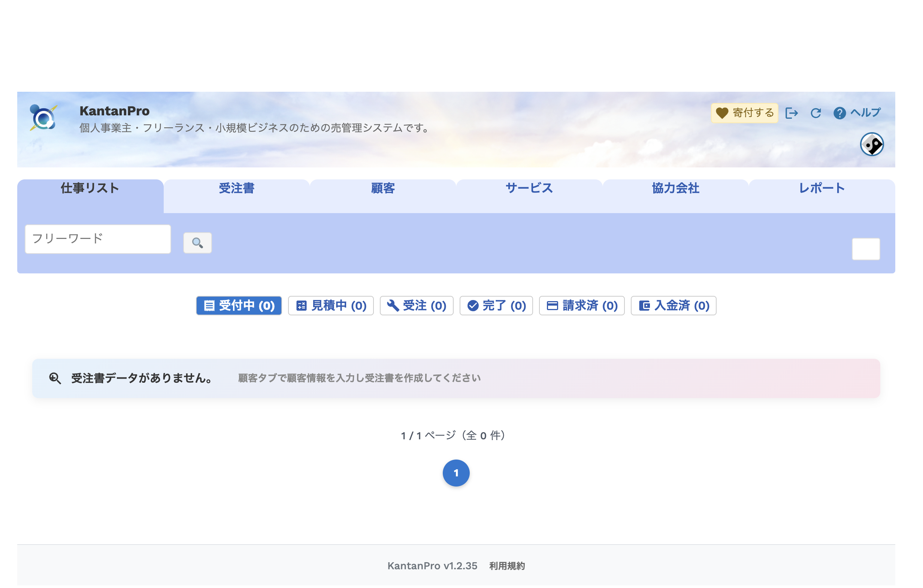Open the 顧客 tab
Viewport: 923px width, 588px height.
pos(382,188)
